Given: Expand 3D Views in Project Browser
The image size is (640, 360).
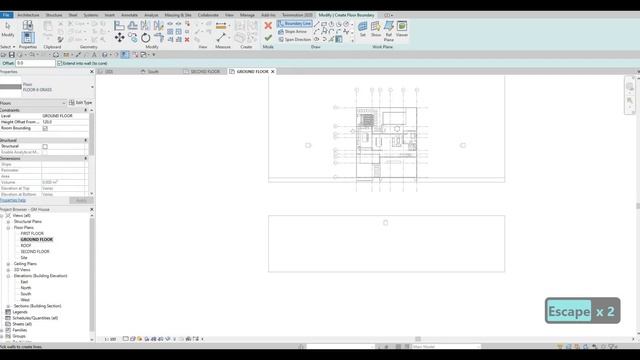Looking at the screenshot, I should (x=8, y=270).
